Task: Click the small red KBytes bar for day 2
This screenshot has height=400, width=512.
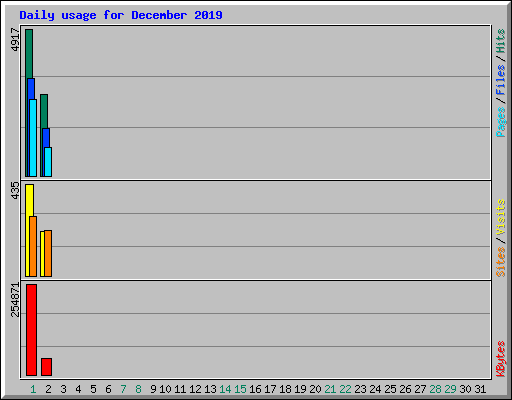Action: click(x=46, y=367)
